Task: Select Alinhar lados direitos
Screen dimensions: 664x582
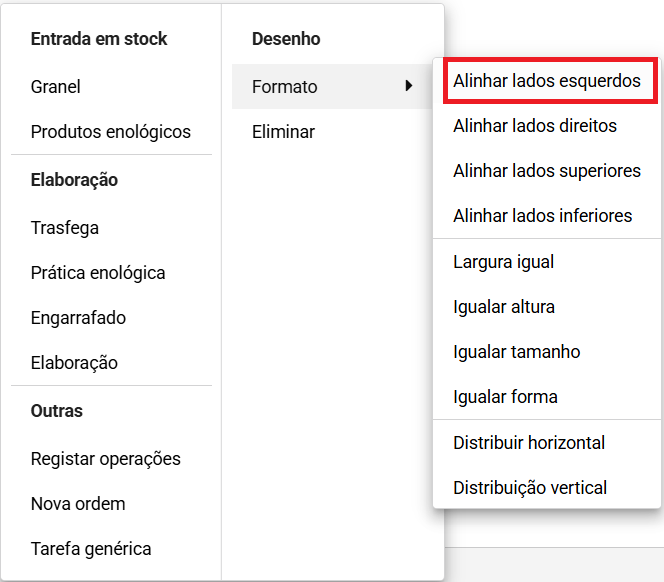Action: pyautogui.click(x=547, y=126)
